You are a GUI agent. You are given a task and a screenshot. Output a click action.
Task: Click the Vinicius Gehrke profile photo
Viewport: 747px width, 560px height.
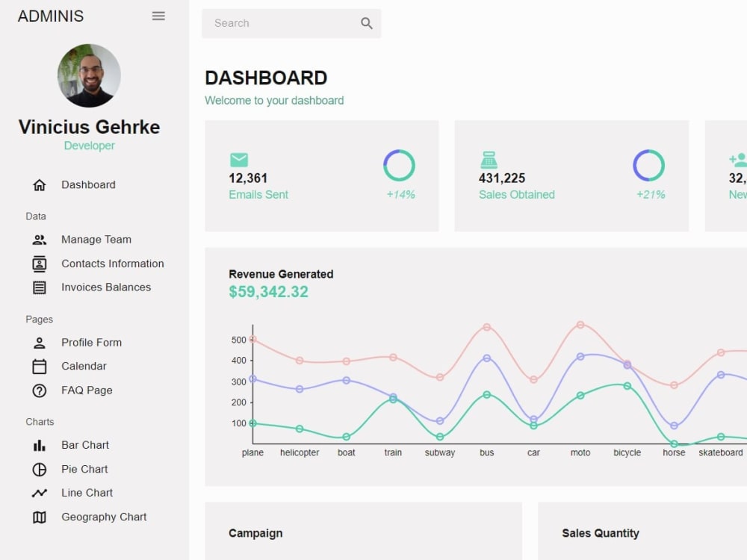(88, 75)
